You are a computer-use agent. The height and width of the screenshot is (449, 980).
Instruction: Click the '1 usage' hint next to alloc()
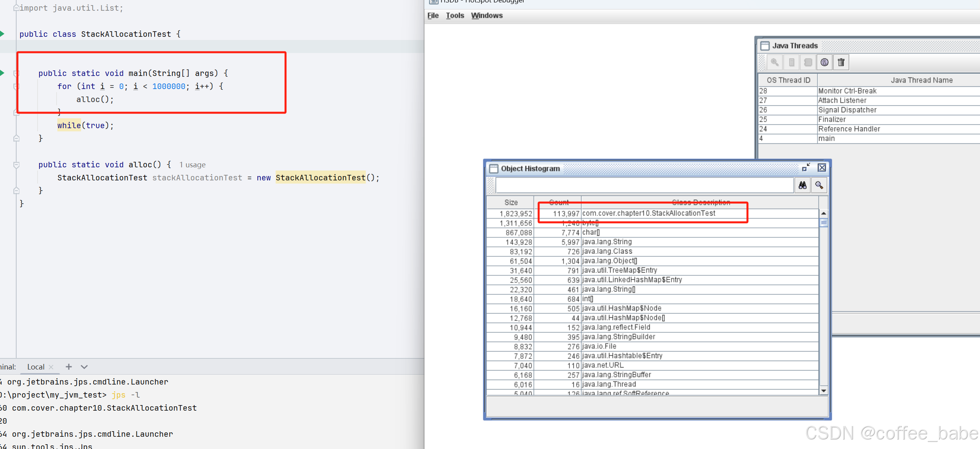point(192,165)
